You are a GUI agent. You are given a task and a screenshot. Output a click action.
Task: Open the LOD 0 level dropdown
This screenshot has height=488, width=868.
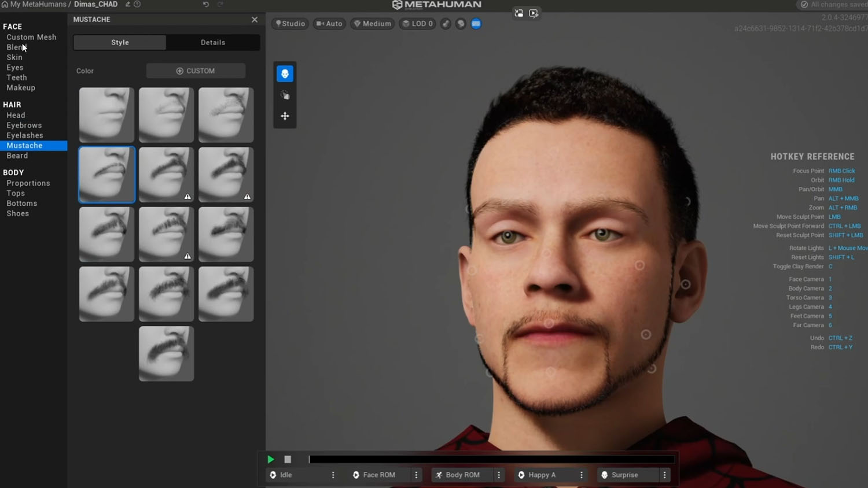pos(417,24)
